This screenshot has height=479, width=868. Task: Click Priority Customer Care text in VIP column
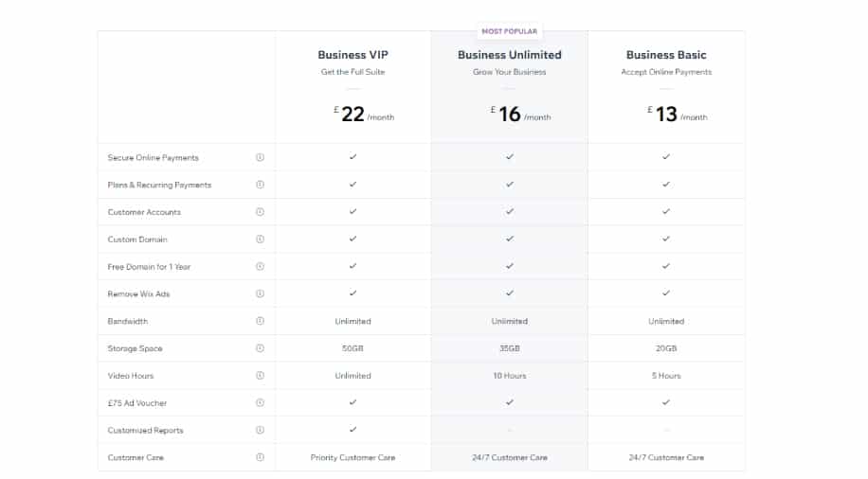tap(353, 457)
